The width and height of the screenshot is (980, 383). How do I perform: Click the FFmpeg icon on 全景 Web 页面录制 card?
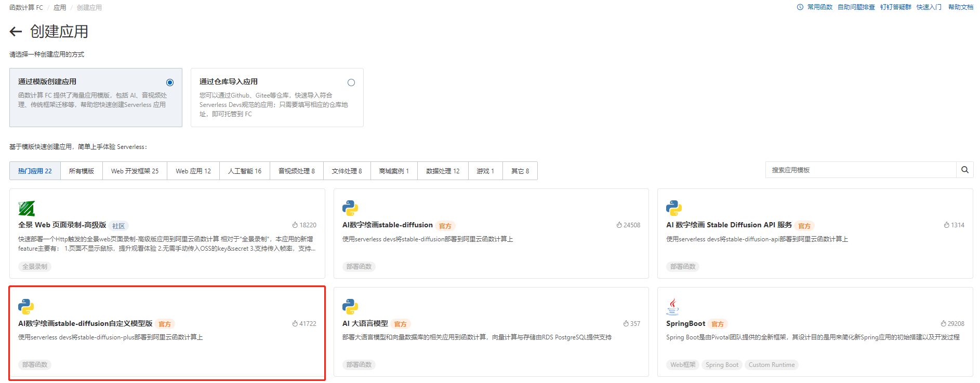point(27,208)
